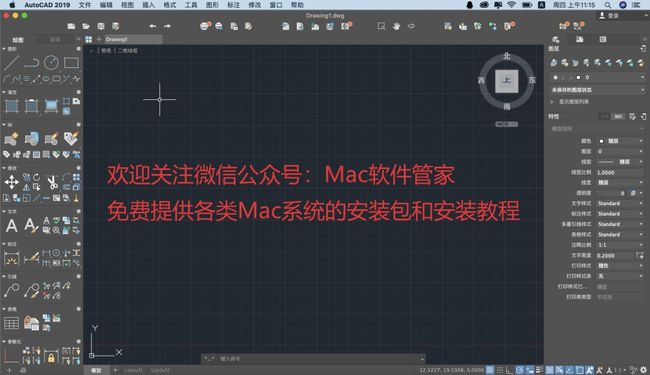The height and width of the screenshot is (375, 650).
Task: Open the layer state dropdown
Action: [x=597, y=90]
